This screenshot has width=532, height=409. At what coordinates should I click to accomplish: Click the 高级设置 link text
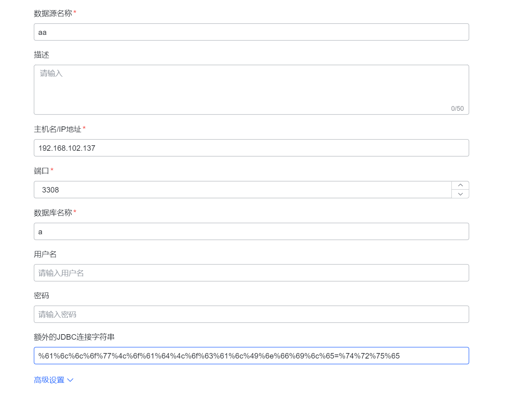[x=49, y=380]
